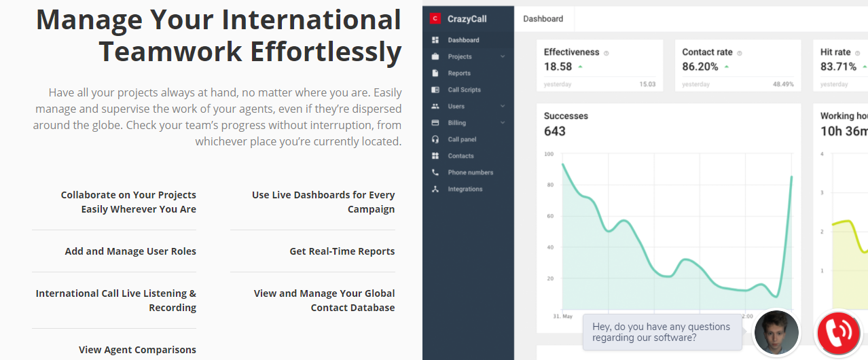The width and height of the screenshot is (868, 360).
Task: Click the Effectiveness info icon
Action: click(x=607, y=53)
